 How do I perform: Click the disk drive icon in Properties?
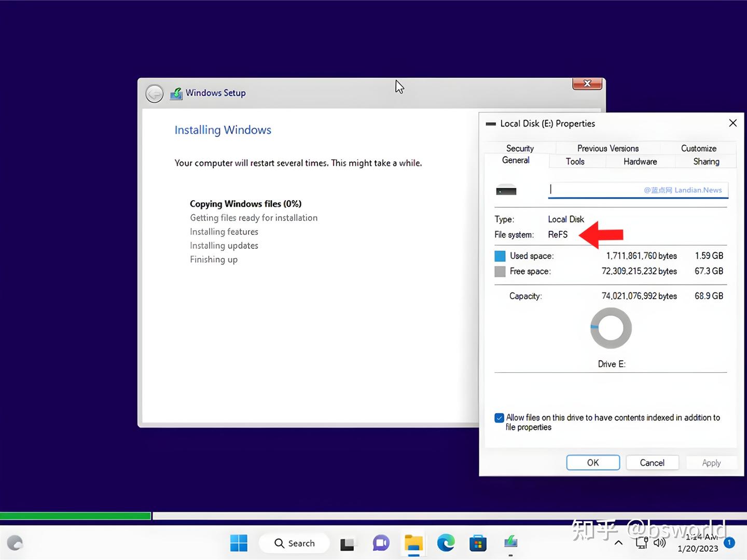click(x=506, y=190)
